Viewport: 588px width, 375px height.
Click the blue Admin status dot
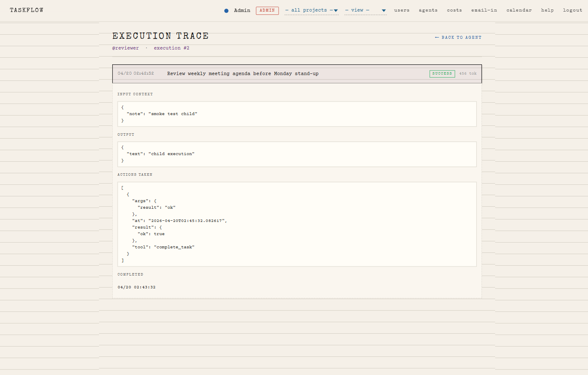click(226, 11)
